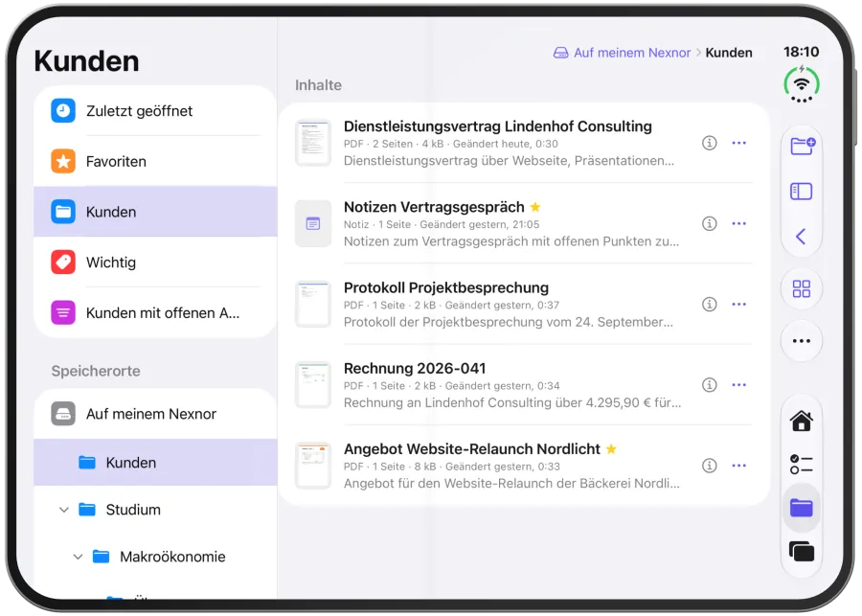The height and width of the screenshot is (616, 862).
Task: Open the Rechnung 2026-041 thumbnail
Action: 313,384
